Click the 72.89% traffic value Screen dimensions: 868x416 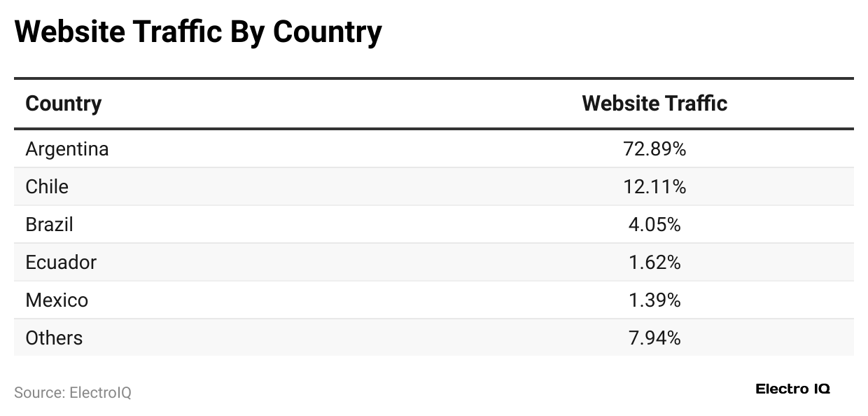pyautogui.click(x=654, y=149)
